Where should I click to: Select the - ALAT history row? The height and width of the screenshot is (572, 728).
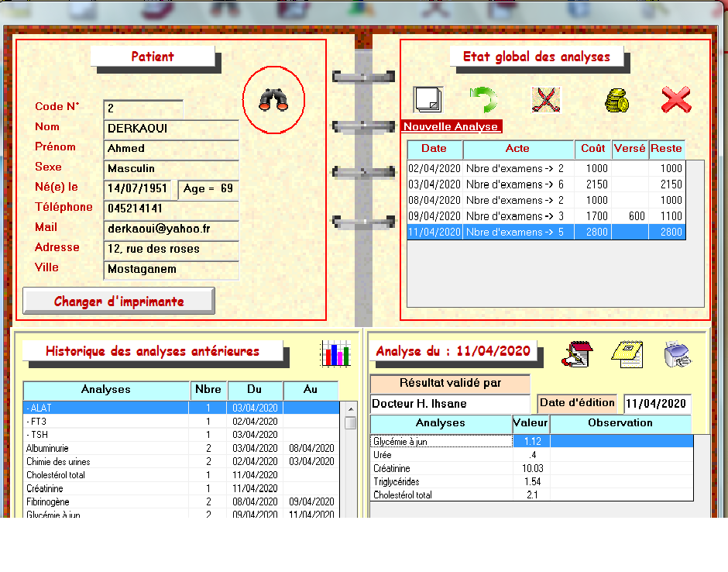[181, 408]
